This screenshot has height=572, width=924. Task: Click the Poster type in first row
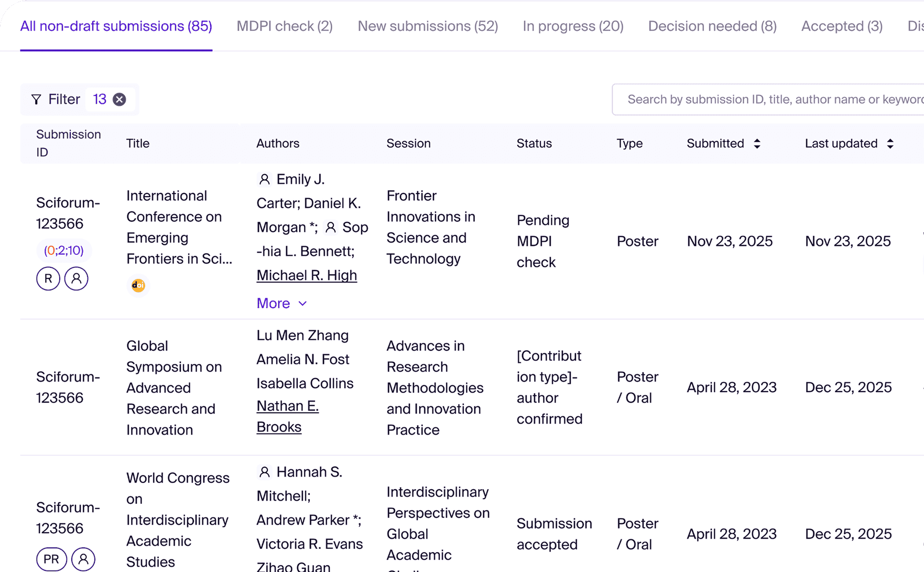pos(637,241)
